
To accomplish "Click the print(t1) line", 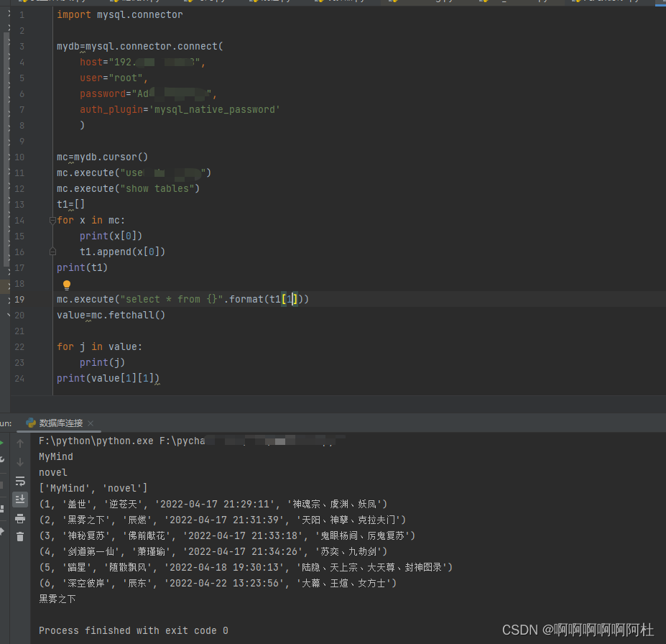I will 83,267.
